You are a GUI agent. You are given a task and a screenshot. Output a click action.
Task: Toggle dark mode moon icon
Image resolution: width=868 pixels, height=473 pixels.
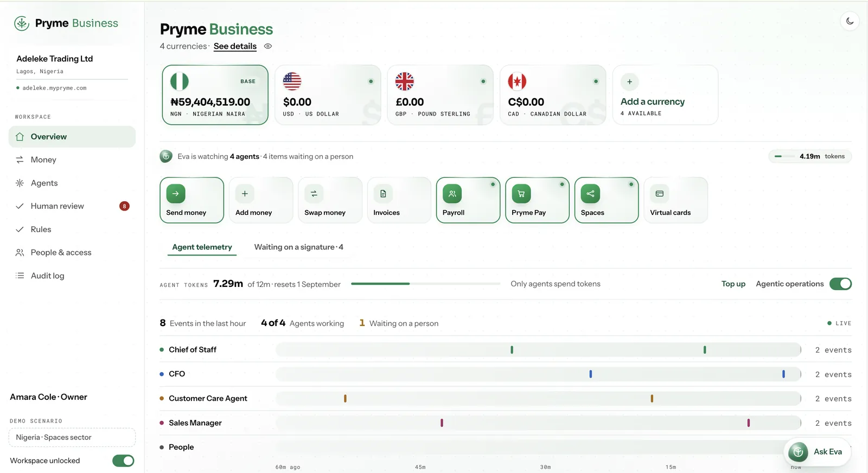click(x=850, y=21)
